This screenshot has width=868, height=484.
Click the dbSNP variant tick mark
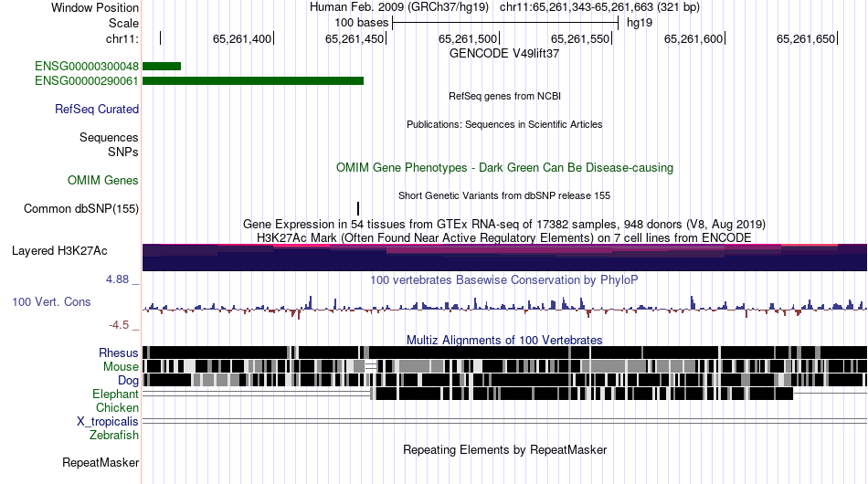tap(358, 208)
